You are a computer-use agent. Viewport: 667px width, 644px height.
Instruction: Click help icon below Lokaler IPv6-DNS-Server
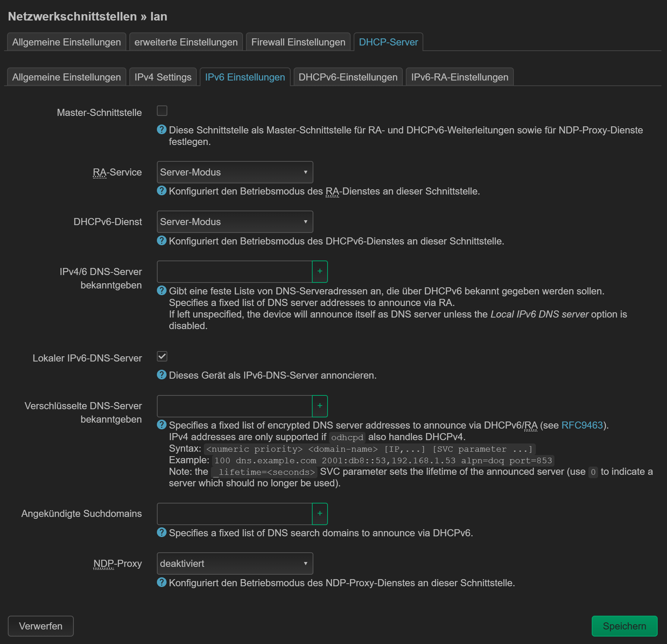(161, 375)
